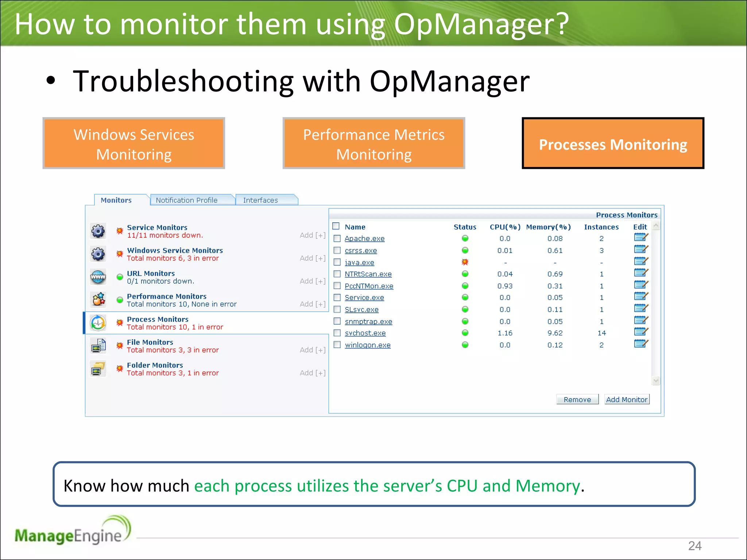Check the PccNTMon.exe checkbox
Image resolution: width=747 pixels, height=560 pixels.
click(337, 286)
